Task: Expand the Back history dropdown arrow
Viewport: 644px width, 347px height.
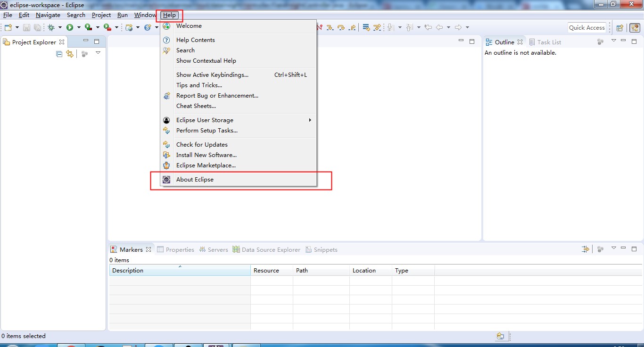Action: tap(448, 27)
